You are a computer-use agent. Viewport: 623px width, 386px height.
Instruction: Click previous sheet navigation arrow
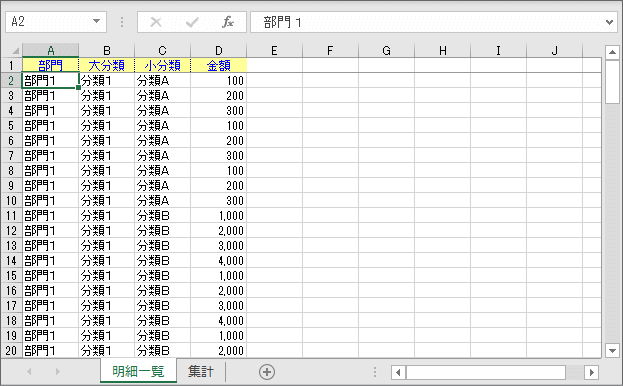[29, 372]
